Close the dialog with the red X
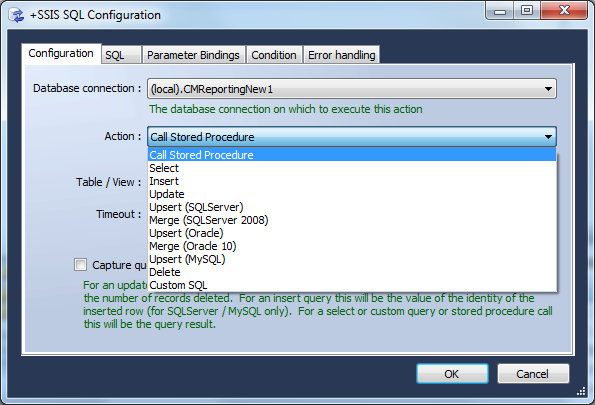Screen dimensions: 595x405 pyautogui.click(x=564, y=11)
